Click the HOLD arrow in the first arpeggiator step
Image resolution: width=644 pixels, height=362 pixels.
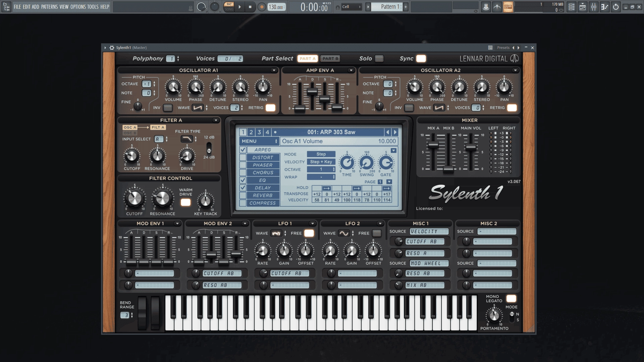327,188
